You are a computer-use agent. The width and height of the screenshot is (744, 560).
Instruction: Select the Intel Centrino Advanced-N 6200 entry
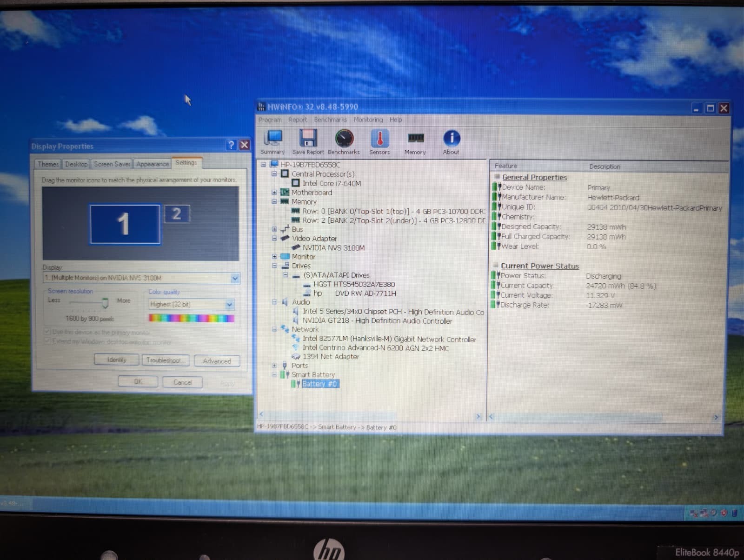pyautogui.click(x=376, y=348)
